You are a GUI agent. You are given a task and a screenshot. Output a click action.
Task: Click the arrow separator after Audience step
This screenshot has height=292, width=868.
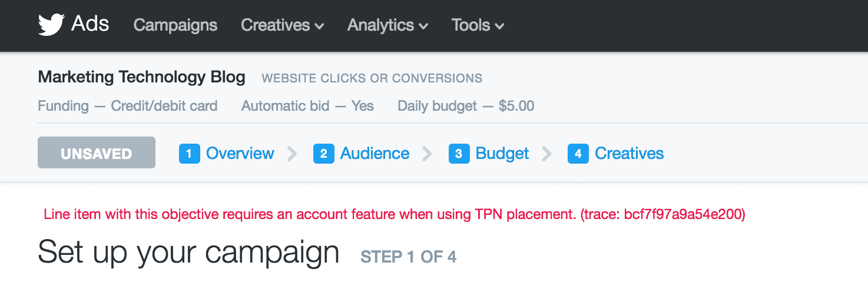(x=428, y=154)
